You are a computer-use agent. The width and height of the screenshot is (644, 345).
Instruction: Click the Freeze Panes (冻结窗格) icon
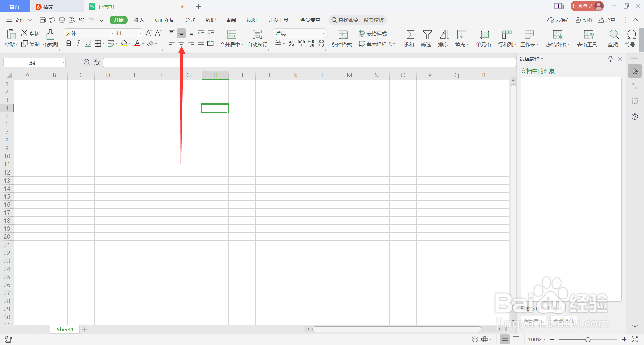tap(558, 34)
